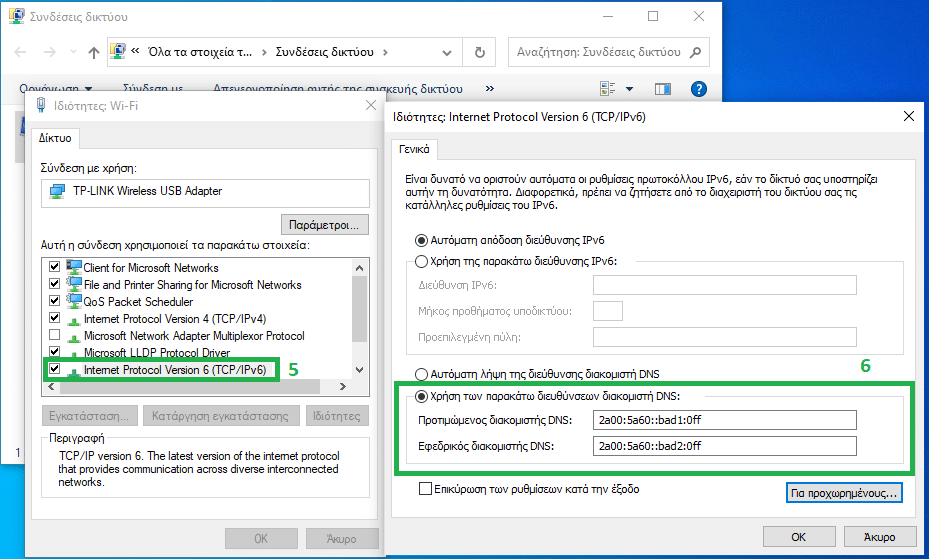Click the TP-LINK Wireless USB Adapter icon
The width and height of the screenshot is (929, 559).
(x=57, y=191)
